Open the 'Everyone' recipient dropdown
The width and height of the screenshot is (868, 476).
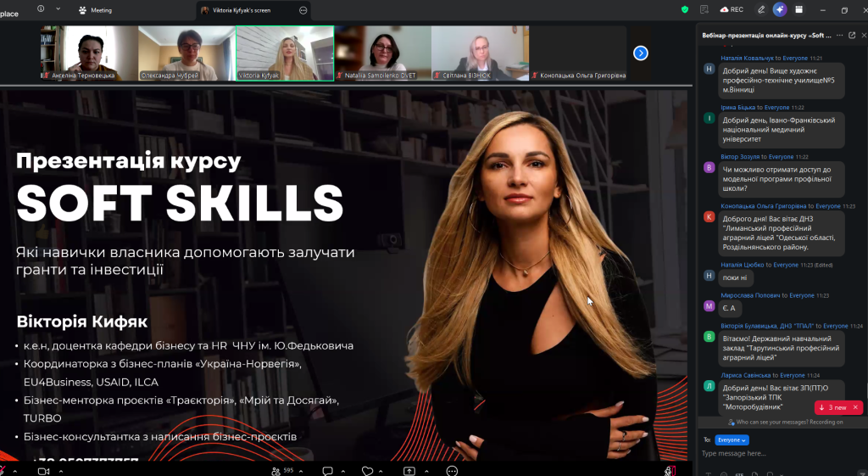point(732,440)
